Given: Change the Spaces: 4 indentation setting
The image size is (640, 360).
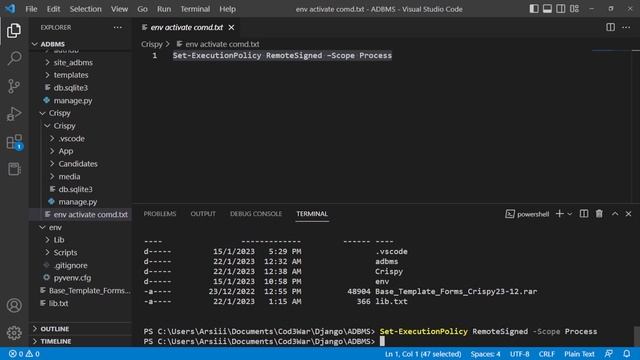Looking at the screenshot, I should pyautogui.click(x=485, y=354).
